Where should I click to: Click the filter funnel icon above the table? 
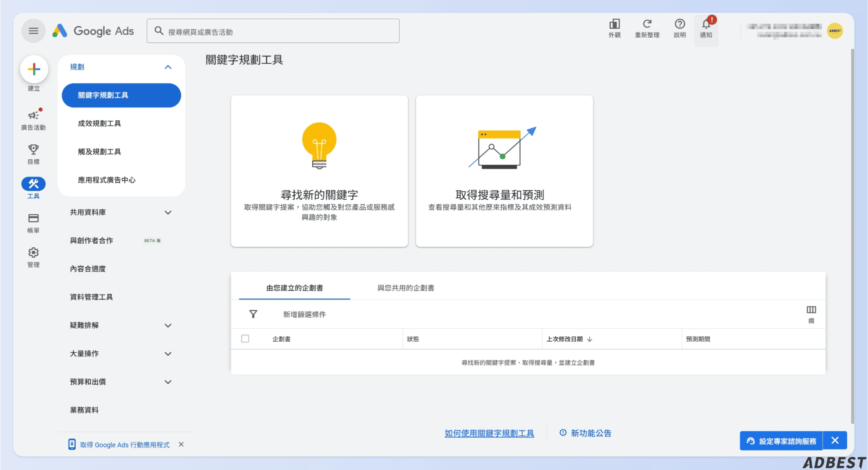click(253, 314)
